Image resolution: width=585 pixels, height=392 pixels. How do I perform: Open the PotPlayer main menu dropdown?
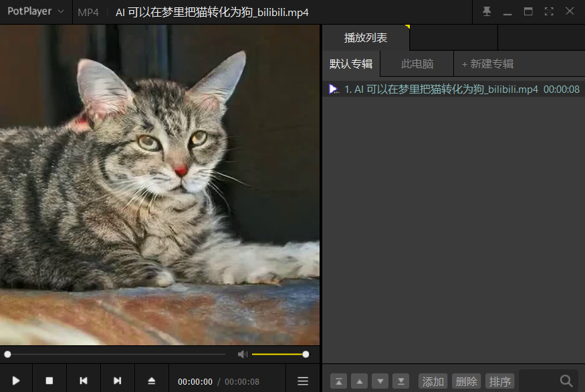point(35,11)
